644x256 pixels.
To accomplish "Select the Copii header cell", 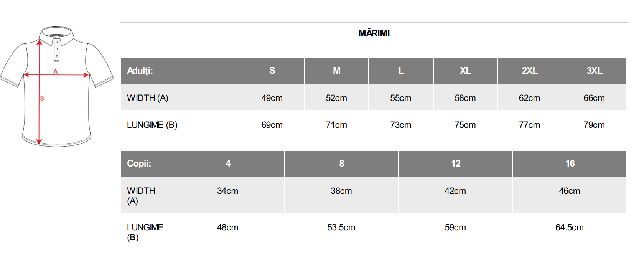I will pos(139,164).
